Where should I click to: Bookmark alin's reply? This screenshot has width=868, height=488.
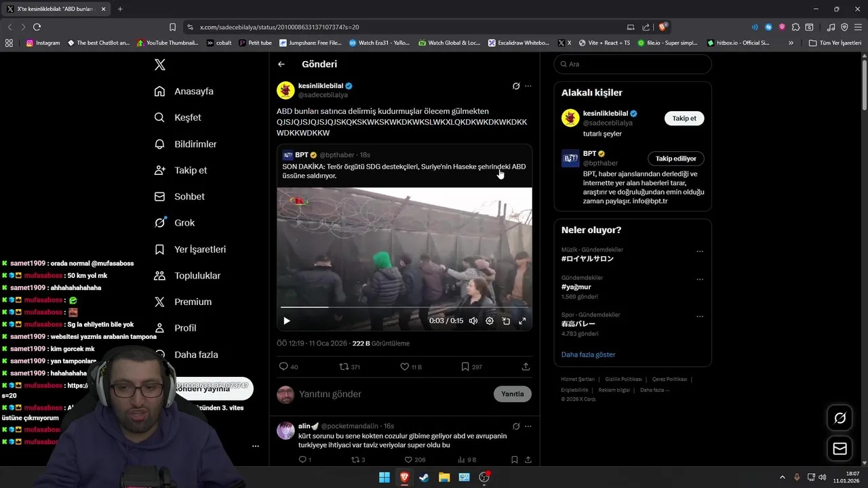[x=515, y=460]
